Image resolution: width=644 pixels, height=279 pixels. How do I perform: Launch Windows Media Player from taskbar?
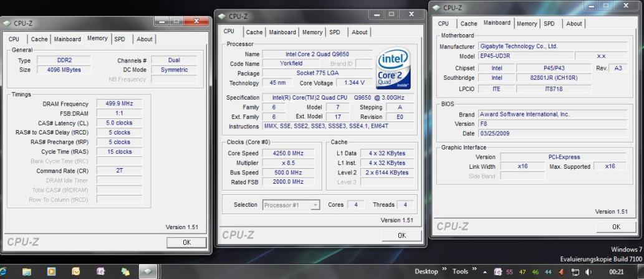(51, 272)
